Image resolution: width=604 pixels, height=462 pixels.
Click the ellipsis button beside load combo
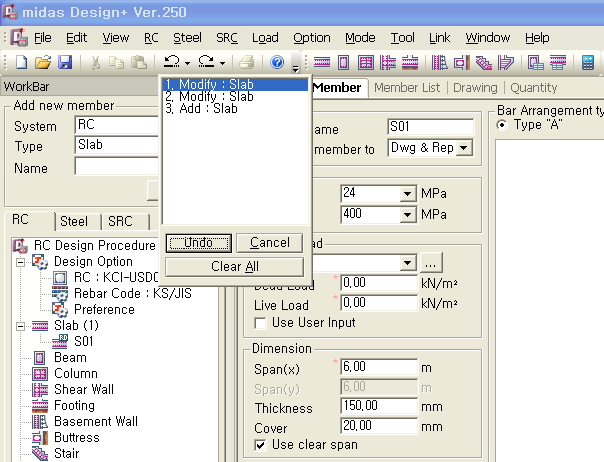(431, 263)
